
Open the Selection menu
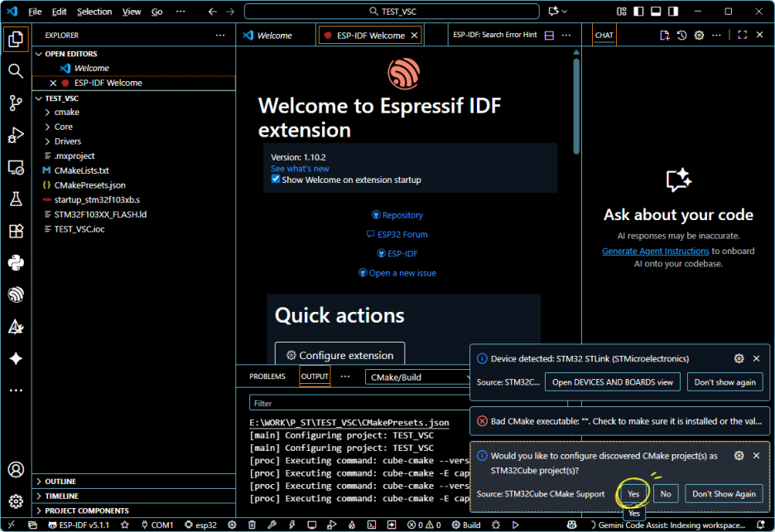click(94, 12)
